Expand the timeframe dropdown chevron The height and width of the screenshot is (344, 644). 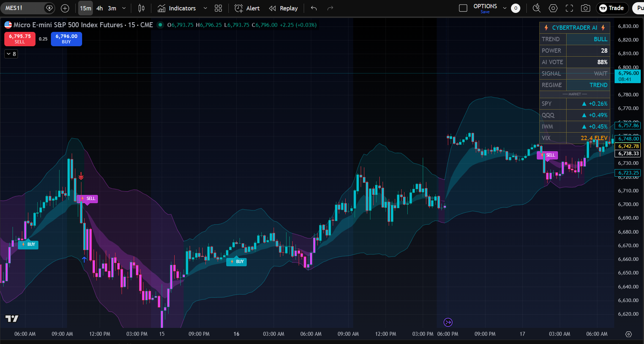point(123,8)
